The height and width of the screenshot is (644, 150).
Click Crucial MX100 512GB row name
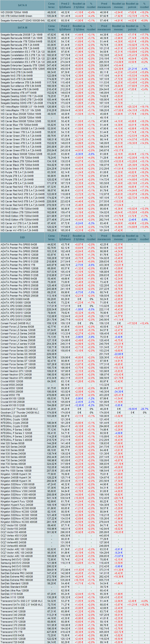click(13, 405)
